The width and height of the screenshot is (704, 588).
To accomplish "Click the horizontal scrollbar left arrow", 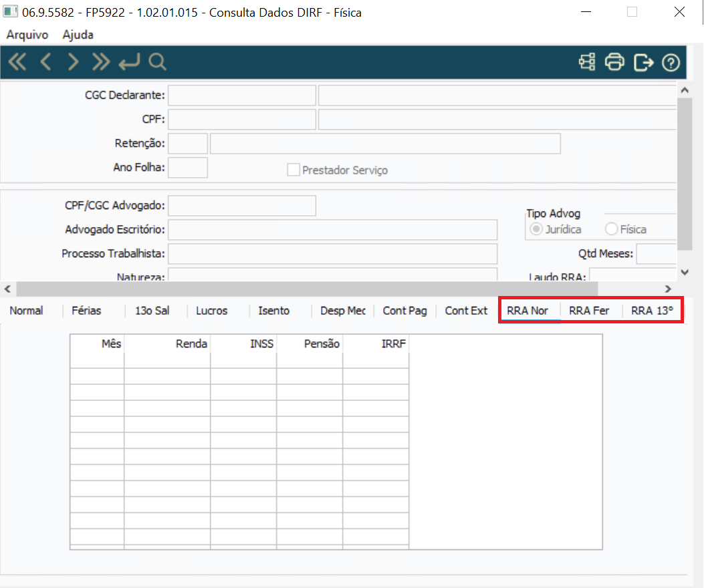I will 7,289.
